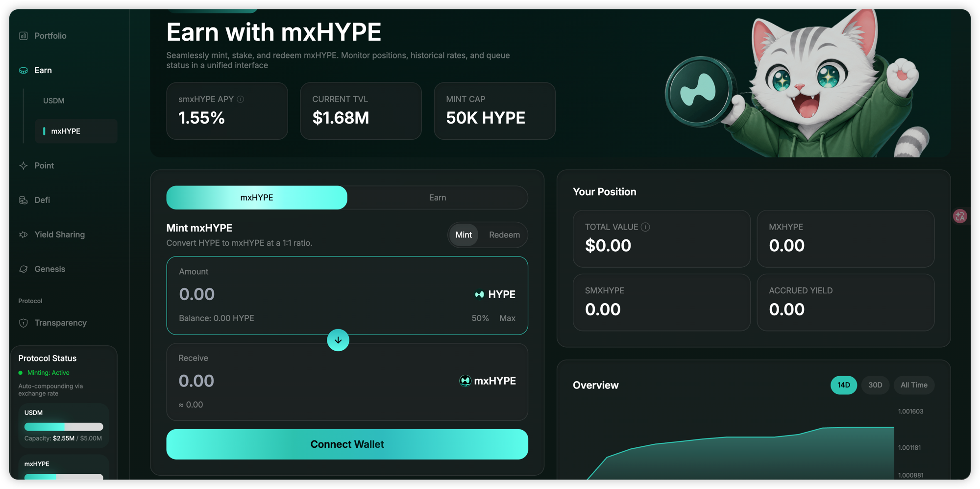Image resolution: width=980 pixels, height=489 pixels.
Task: Click the Earn item in the sidebar
Action: point(43,71)
